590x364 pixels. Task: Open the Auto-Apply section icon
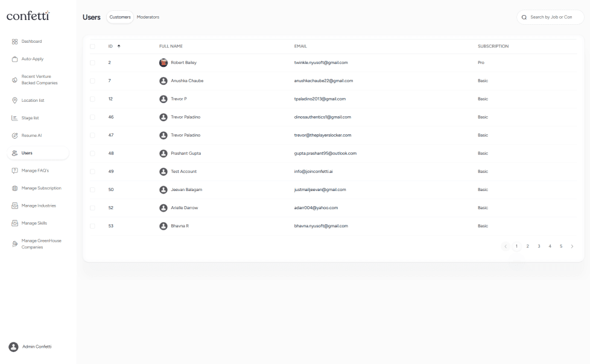pos(14,58)
